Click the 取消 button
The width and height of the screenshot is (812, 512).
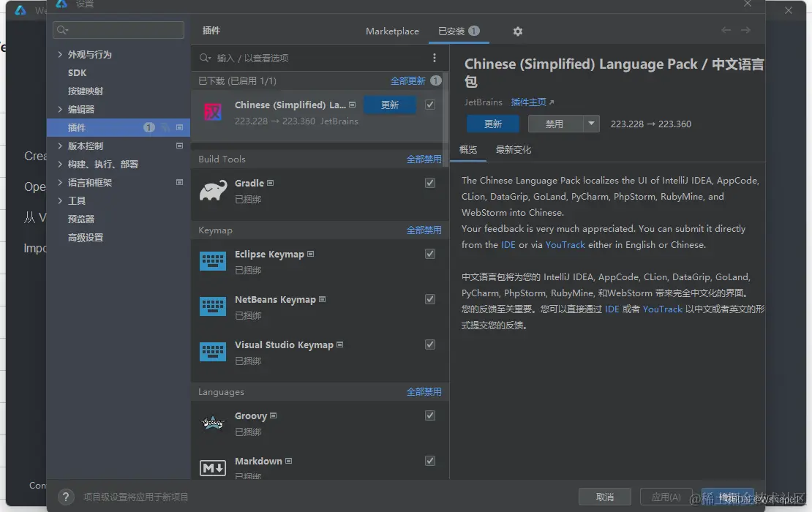(604, 497)
